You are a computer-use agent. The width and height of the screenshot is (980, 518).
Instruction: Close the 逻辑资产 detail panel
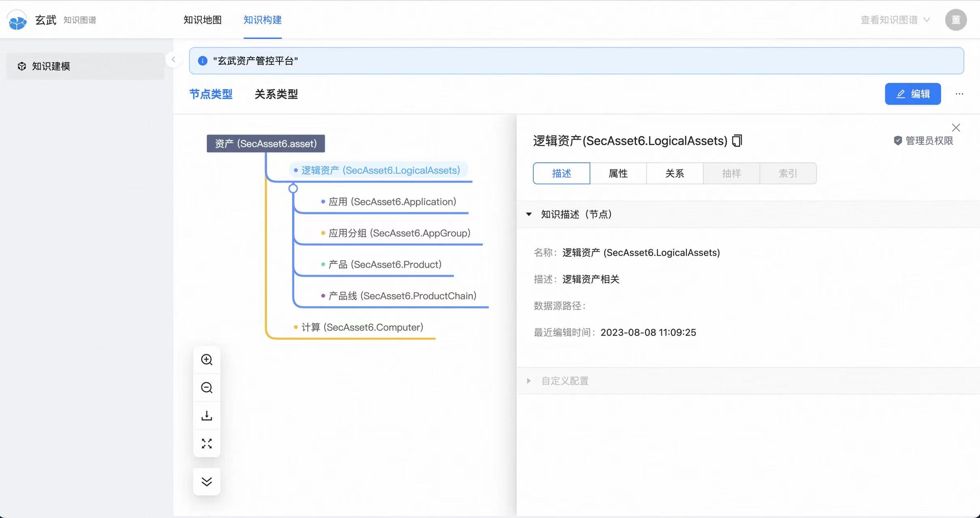coord(956,128)
